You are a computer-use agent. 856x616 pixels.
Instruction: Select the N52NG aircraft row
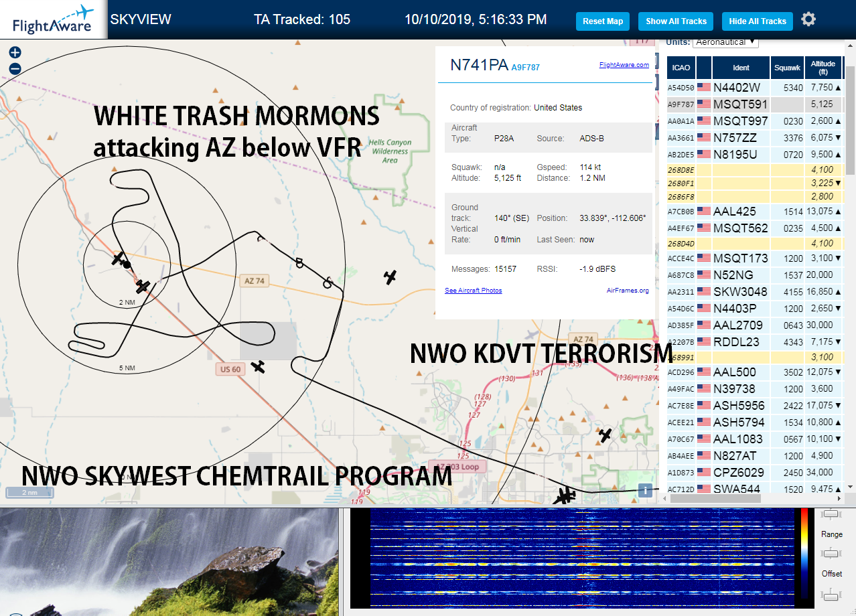click(754, 275)
